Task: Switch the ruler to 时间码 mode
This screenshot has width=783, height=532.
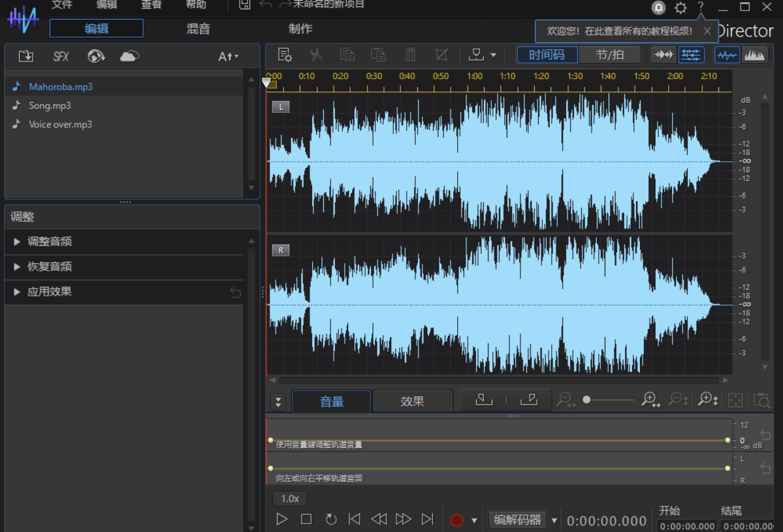Action: tap(547, 55)
